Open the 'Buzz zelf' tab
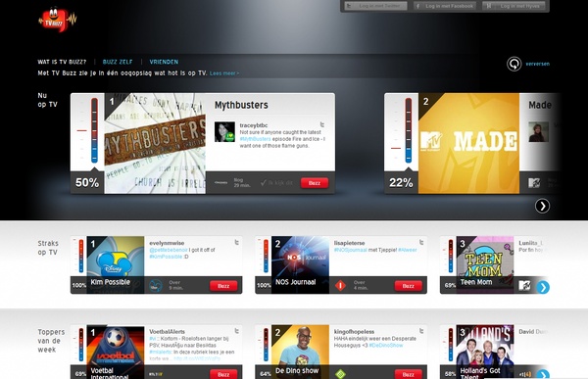This screenshot has height=379, width=588. 118,62
